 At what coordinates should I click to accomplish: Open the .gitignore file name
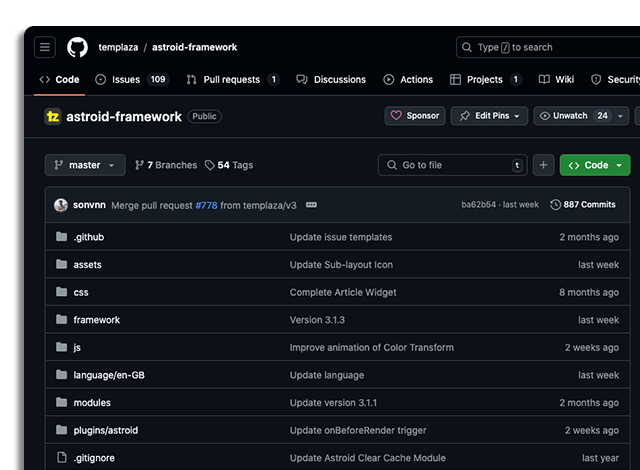[x=94, y=458]
